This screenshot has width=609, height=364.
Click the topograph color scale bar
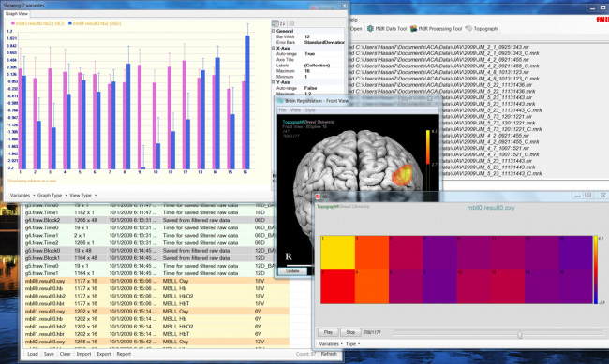point(595,269)
